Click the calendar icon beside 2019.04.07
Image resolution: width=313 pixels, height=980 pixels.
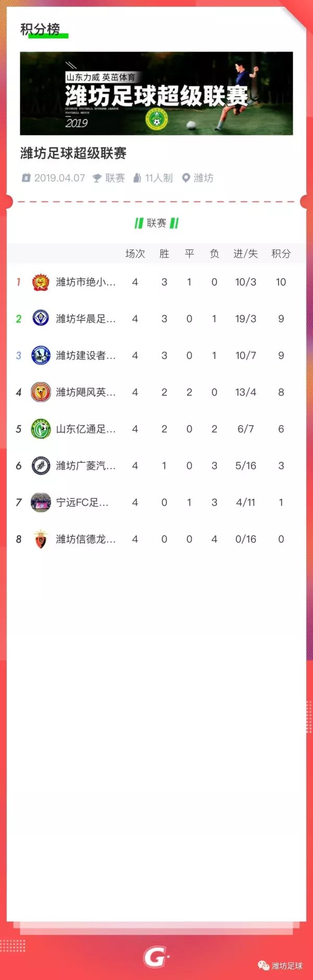click(x=26, y=178)
